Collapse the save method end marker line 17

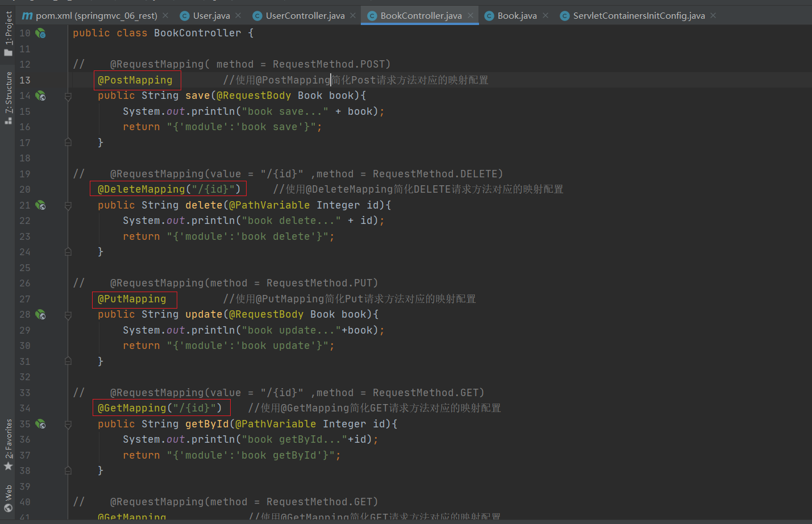pos(68,142)
